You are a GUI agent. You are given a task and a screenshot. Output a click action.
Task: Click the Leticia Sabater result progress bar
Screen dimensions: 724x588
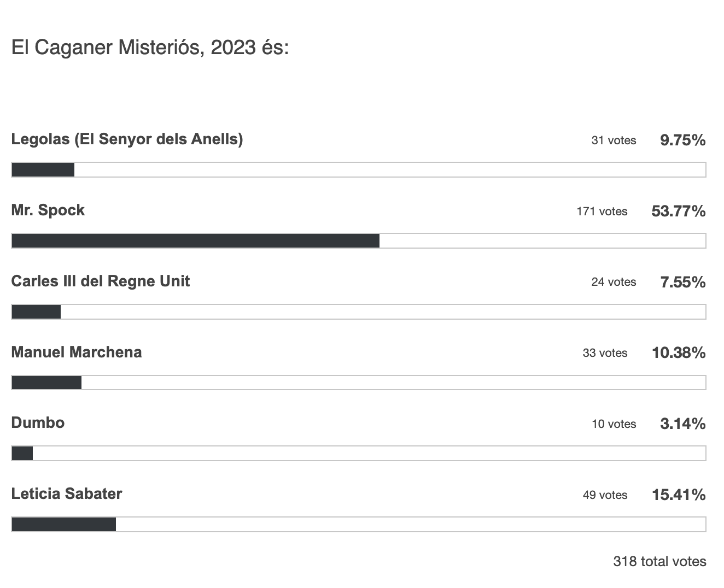click(359, 524)
